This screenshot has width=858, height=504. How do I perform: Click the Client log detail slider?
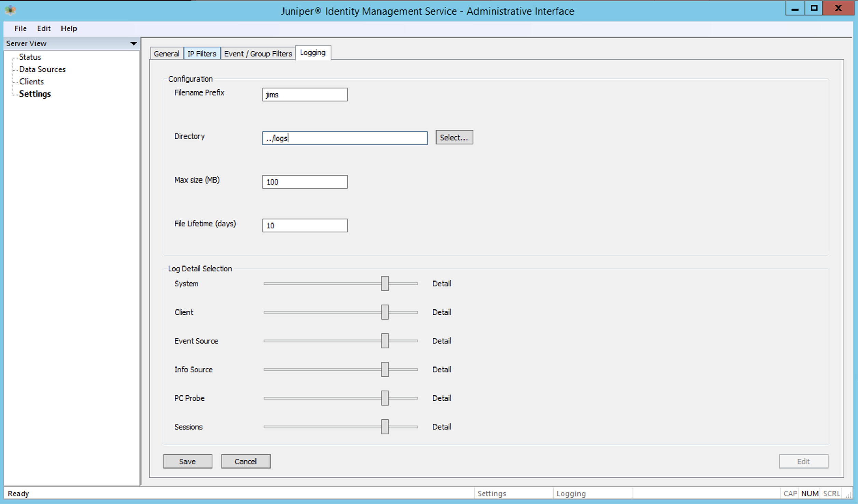[341, 312]
